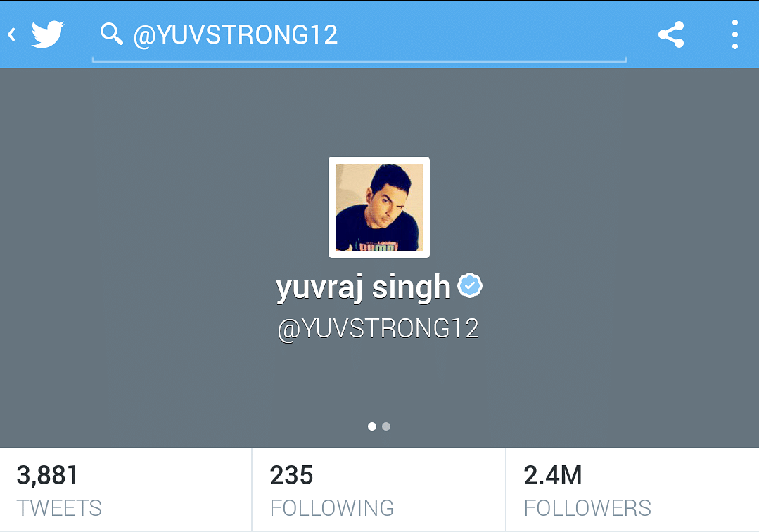Open the 2.4M followers count
759x532 pixels.
click(x=553, y=475)
